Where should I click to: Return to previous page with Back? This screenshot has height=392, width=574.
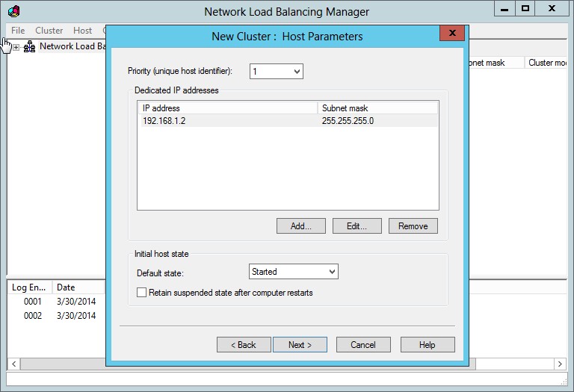point(244,345)
